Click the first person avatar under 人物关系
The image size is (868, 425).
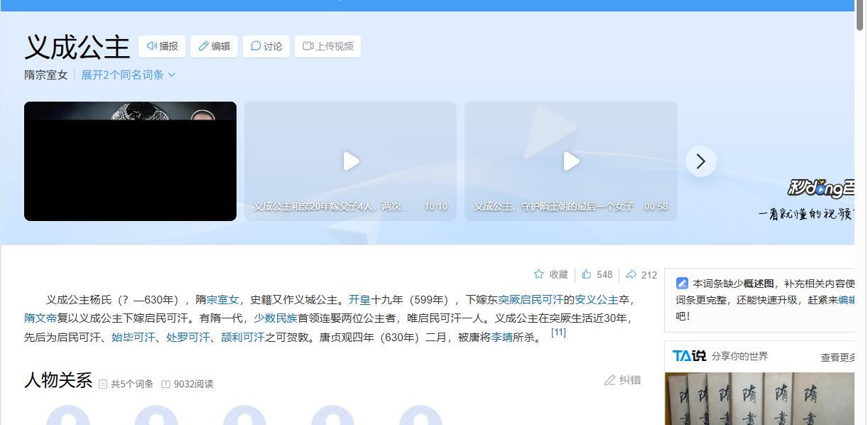[x=68, y=415]
